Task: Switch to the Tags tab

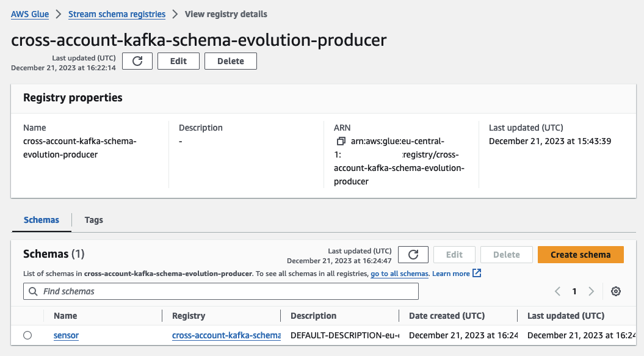Action: click(93, 220)
